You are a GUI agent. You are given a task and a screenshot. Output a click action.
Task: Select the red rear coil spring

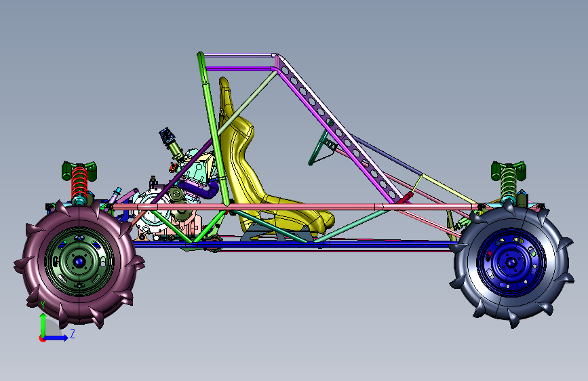point(79,182)
